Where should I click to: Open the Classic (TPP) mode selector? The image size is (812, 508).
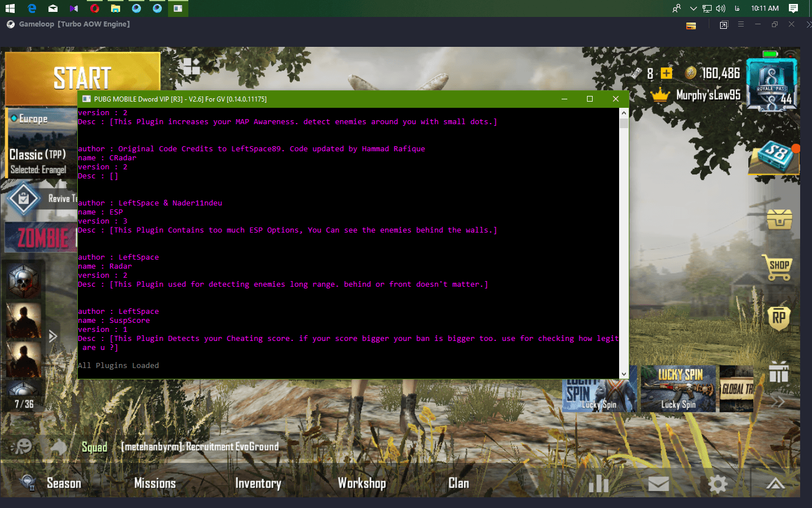coord(38,154)
